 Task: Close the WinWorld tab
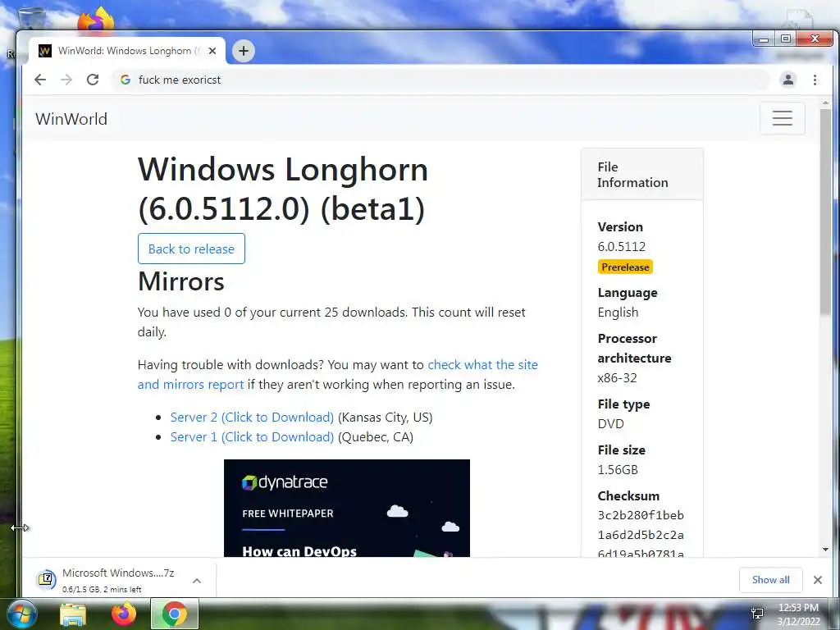[x=212, y=51]
